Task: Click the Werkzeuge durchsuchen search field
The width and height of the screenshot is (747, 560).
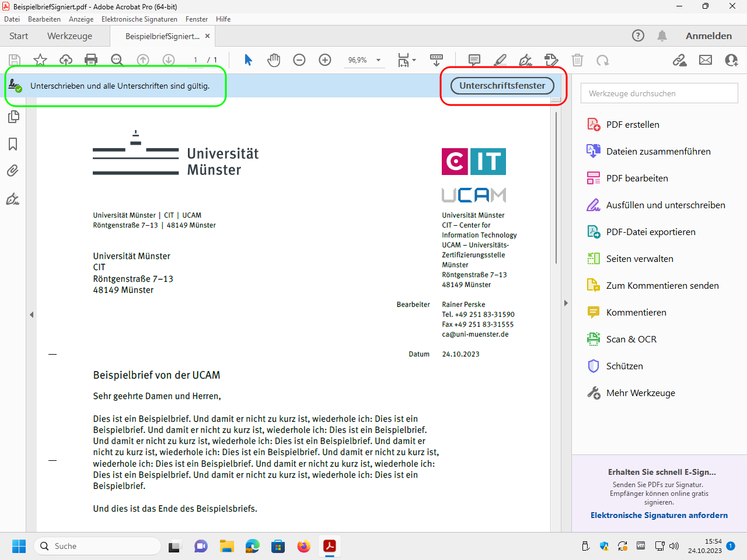Action: click(659, 93)
